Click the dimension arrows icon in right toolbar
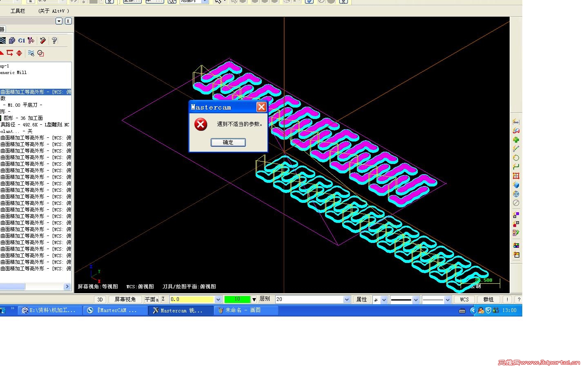This screenshot has width=588, height=368. point(516,122)
